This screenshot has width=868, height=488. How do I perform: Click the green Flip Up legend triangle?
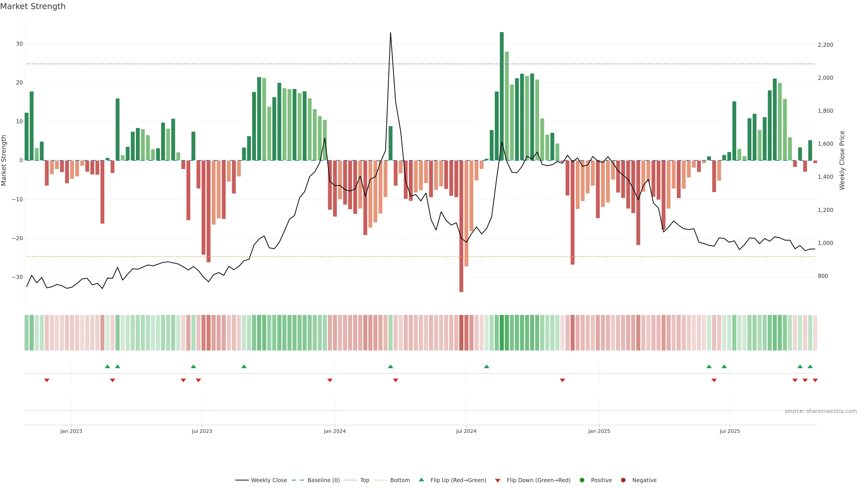[x=421, y=480]
